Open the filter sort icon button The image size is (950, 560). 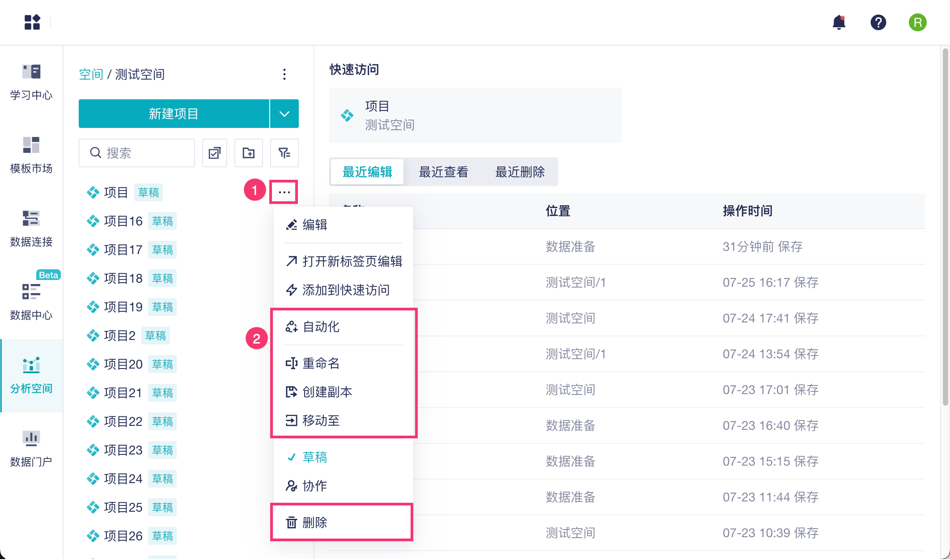284,153
